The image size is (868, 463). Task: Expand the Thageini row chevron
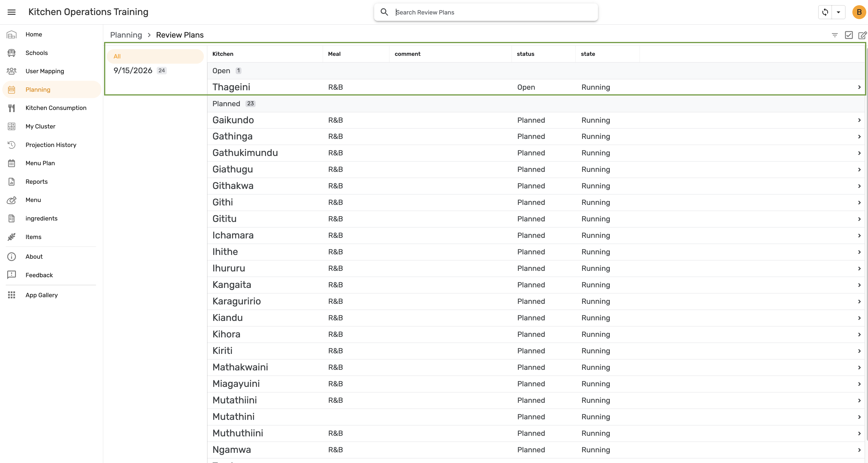click(x=859, y=87)
